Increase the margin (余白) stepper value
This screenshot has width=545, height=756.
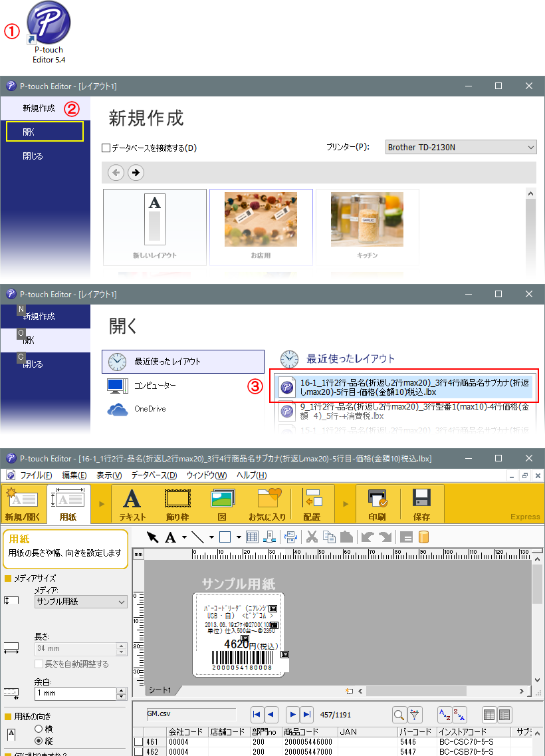click(122, 690)
